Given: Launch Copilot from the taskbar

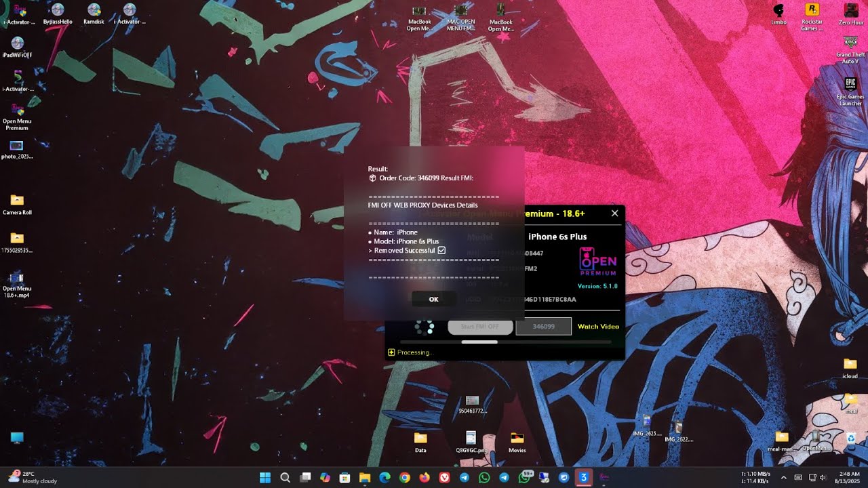Looking at the screenshot, I should [325, 477].
